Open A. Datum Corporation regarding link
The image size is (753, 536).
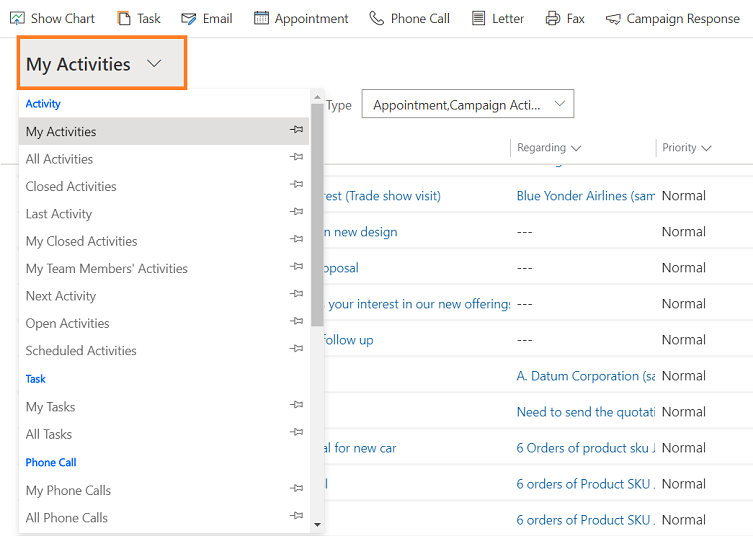pos(585,376)
